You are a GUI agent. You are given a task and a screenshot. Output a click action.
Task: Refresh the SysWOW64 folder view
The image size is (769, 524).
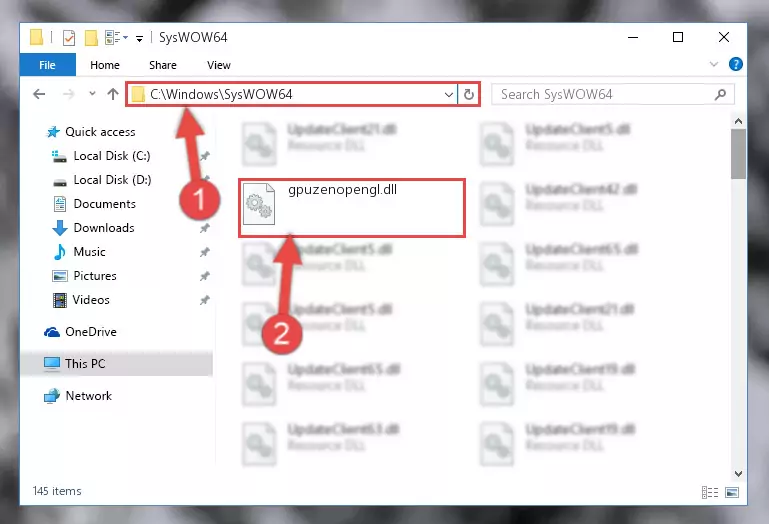click(x=469, y=94)
